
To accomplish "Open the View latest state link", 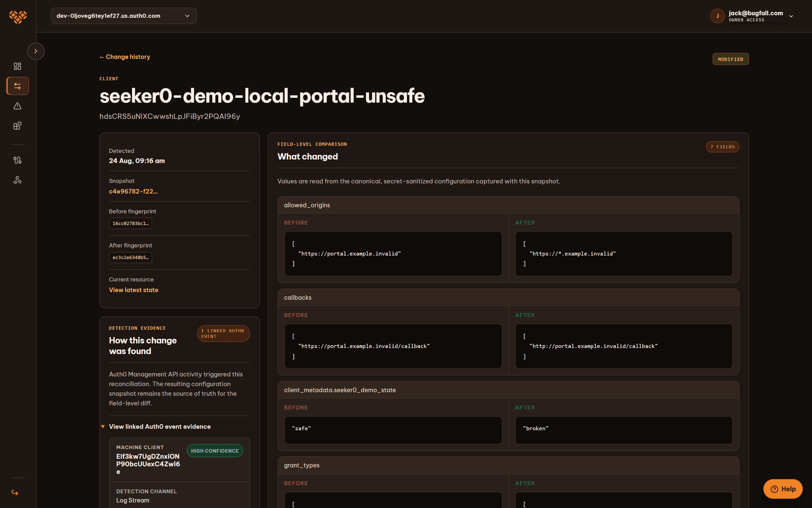I will pos(133,290).
